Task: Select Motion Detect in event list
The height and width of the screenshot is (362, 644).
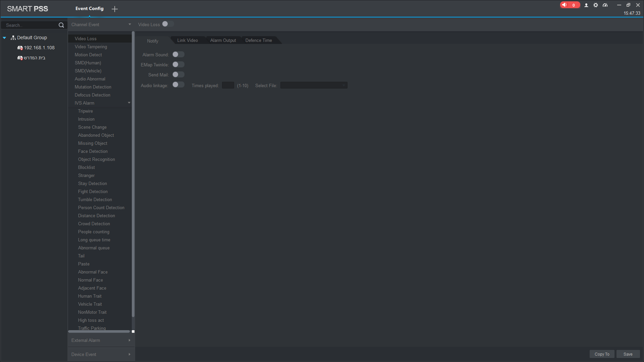Action: pos(88,55)
